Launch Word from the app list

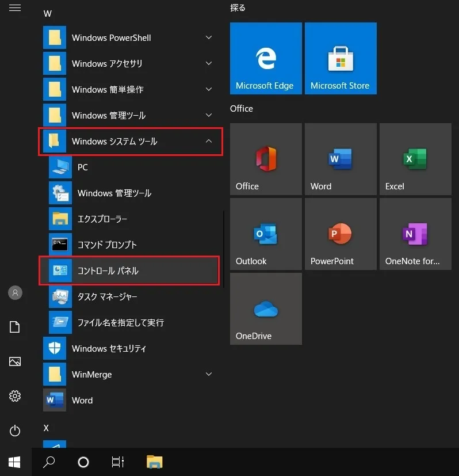coord(131,400)
